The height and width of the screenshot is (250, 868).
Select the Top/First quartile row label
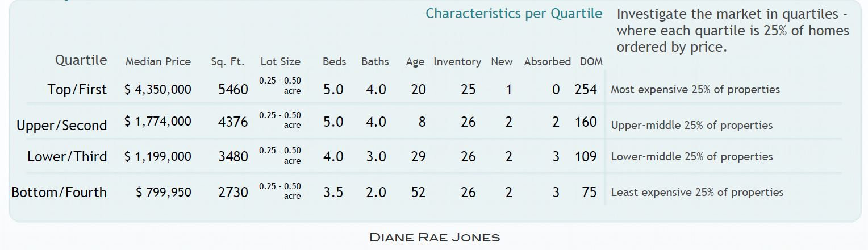[77, 89]
